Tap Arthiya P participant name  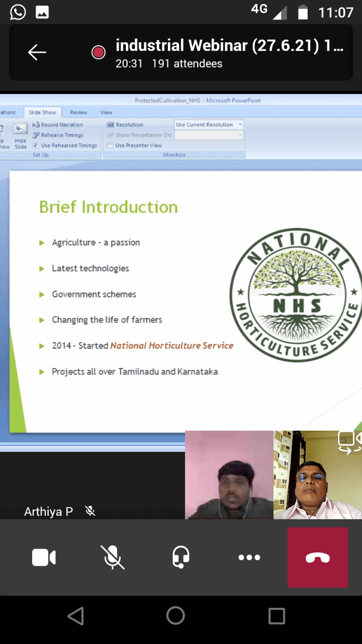(x=49, y=512)
